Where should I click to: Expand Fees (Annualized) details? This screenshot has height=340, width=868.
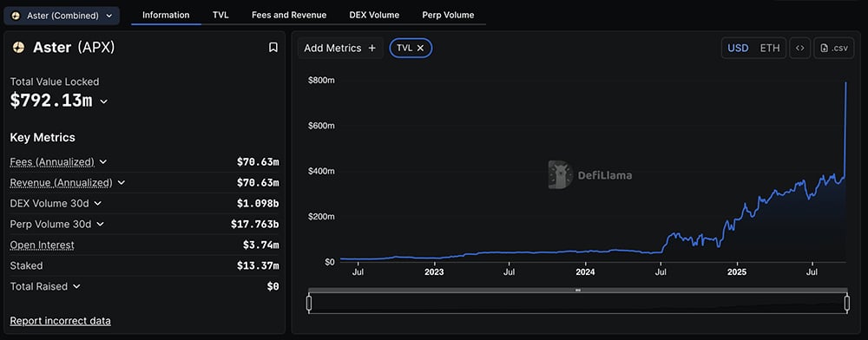(103, 162)
